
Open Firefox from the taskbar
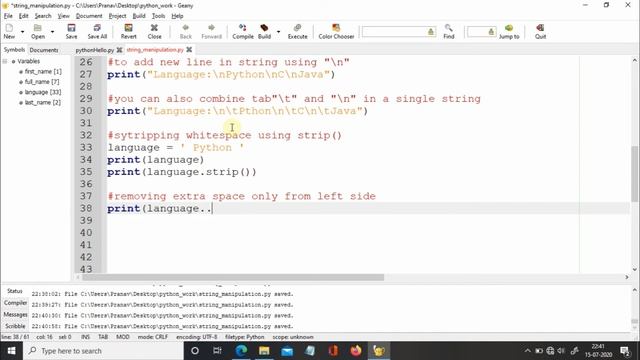coord(356,351)
